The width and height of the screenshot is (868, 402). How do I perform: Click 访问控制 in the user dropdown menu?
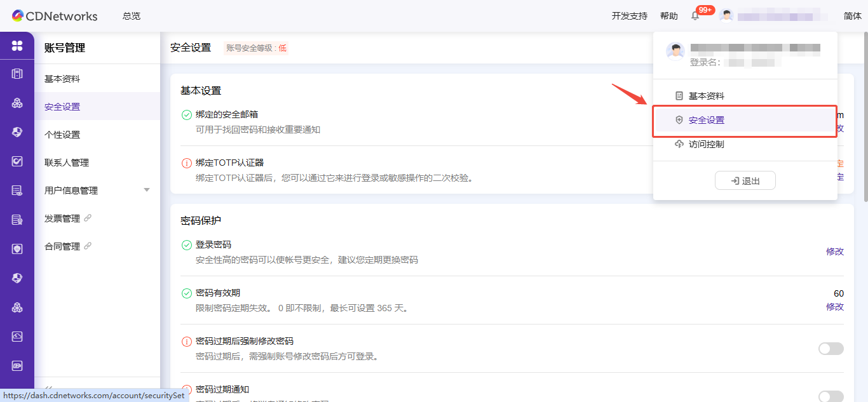[x=707, y=144]
